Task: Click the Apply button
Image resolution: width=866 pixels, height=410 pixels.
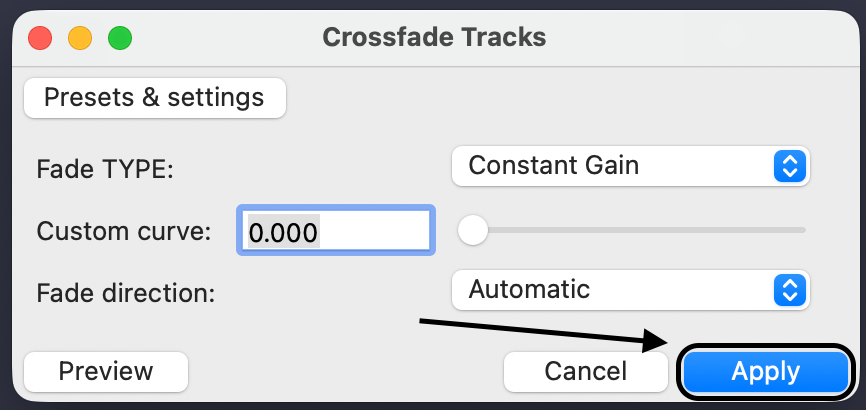Action: tap(766, 372)
